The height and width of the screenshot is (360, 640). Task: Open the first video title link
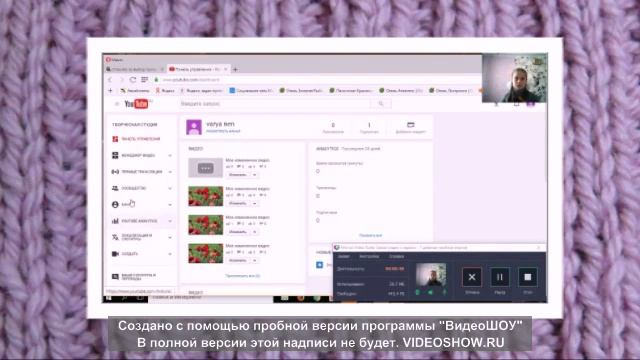tap(247, 160)
